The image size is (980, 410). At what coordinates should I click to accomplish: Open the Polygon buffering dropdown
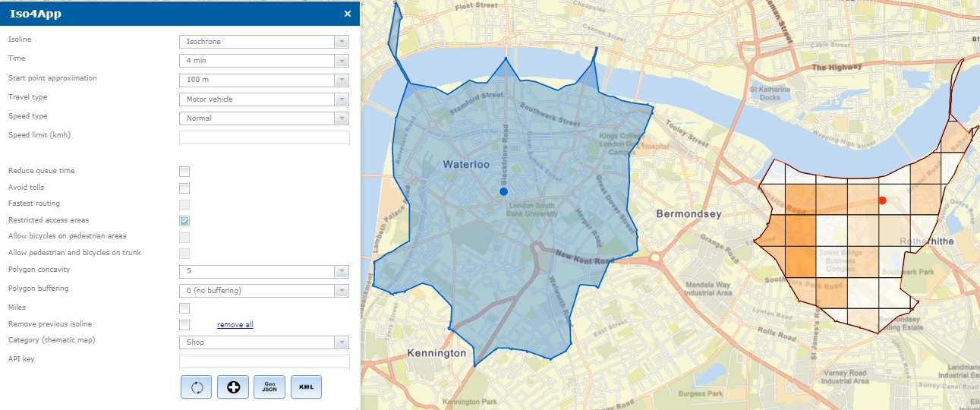(x=264, y=290)
